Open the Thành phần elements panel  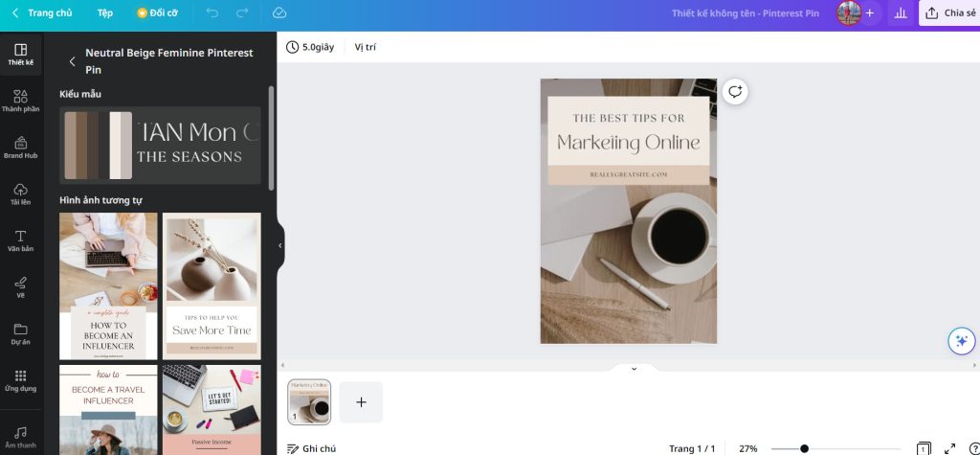click(20, 101)
